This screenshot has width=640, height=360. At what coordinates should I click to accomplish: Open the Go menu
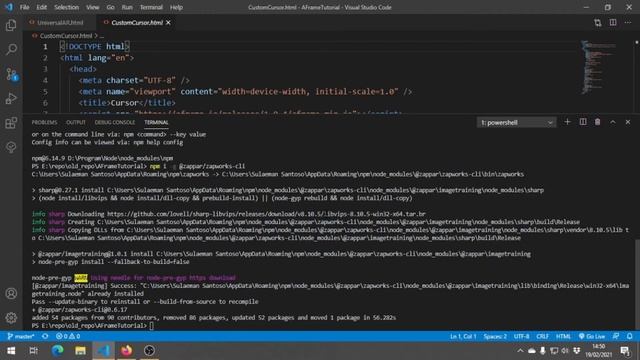point(110,7)
